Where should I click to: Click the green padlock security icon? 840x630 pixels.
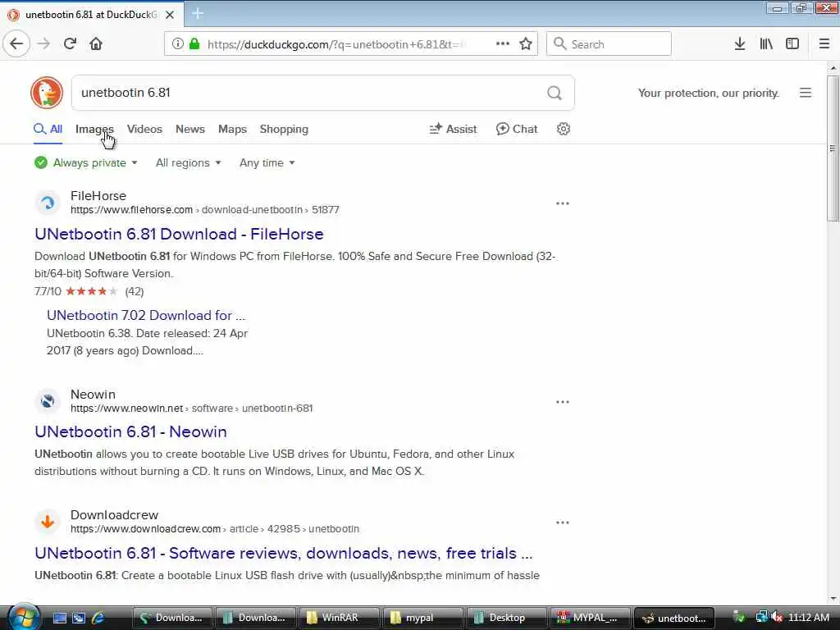coord(194,44)
